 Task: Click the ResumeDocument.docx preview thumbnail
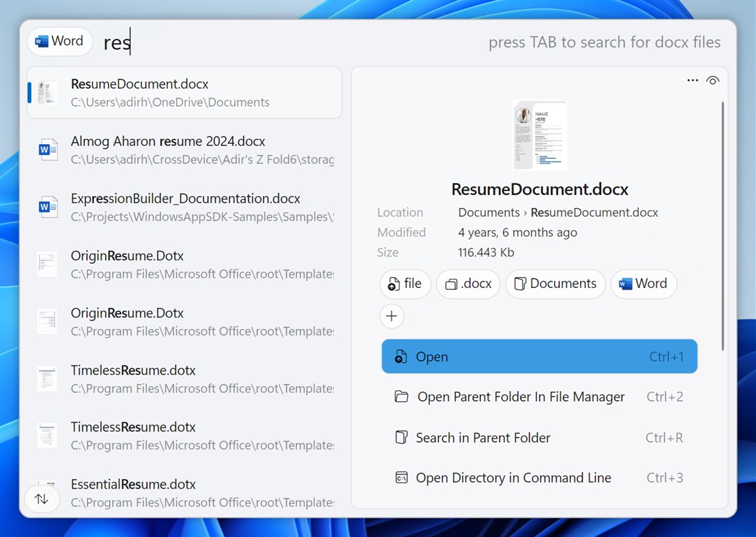[x=539, y=134]
